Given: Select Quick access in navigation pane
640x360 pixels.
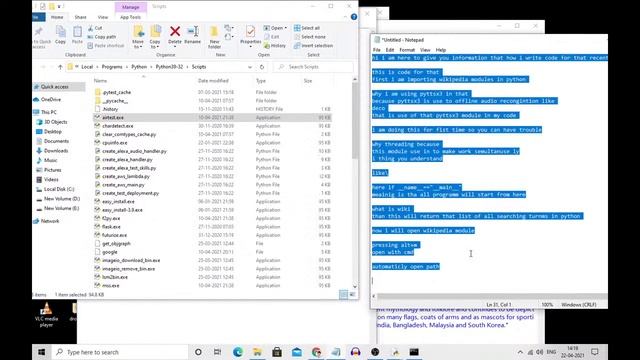Looking at the screenshot, I should click(54, 87).
